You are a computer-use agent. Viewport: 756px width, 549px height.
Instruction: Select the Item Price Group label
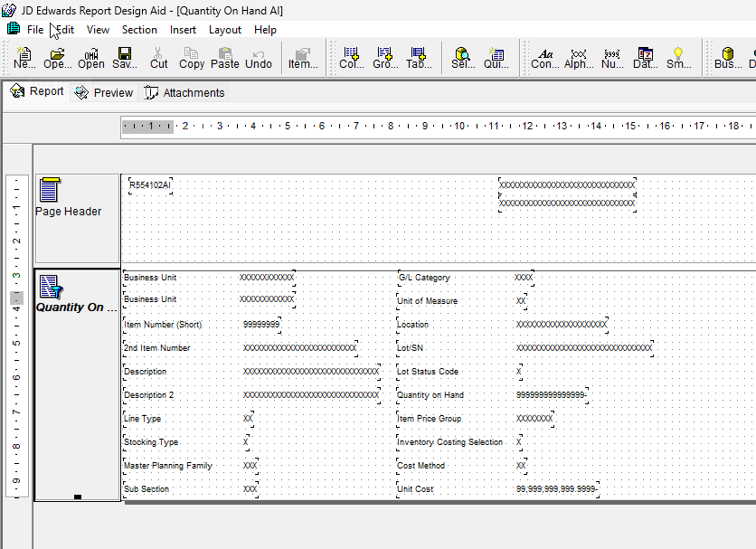430,418
